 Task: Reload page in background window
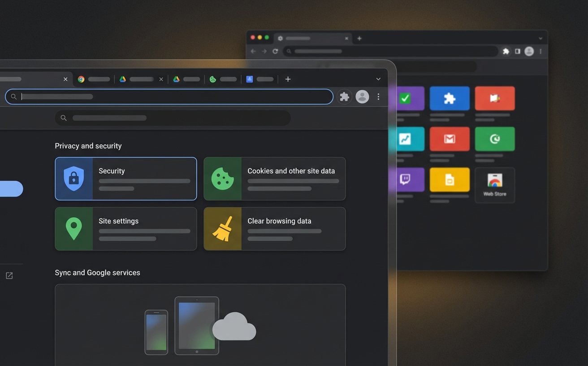point(275,51)
